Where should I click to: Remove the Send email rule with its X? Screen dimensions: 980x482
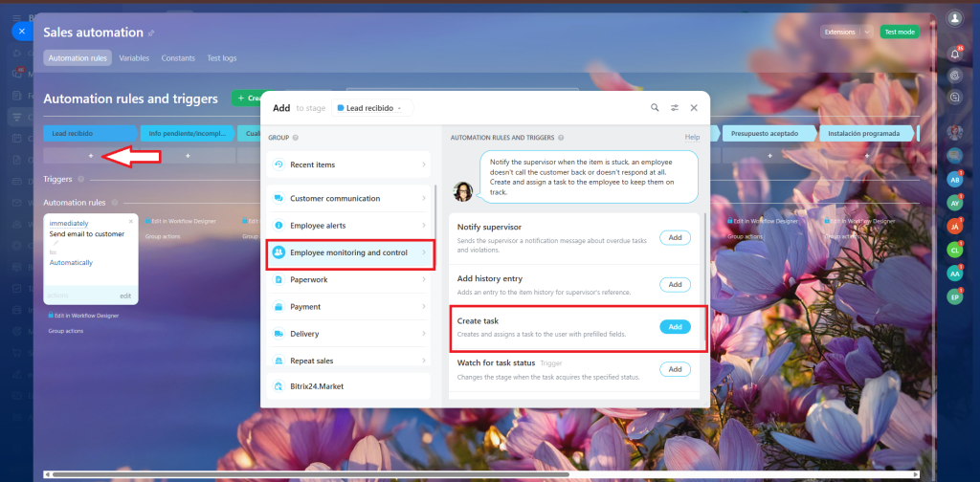pos(132,220)
